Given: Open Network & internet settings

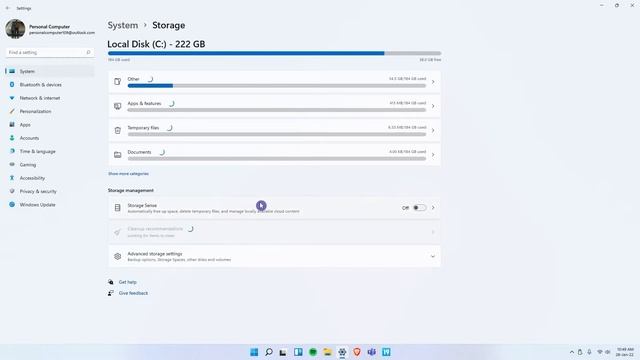Looking at the screenshot, I should 49,98.
